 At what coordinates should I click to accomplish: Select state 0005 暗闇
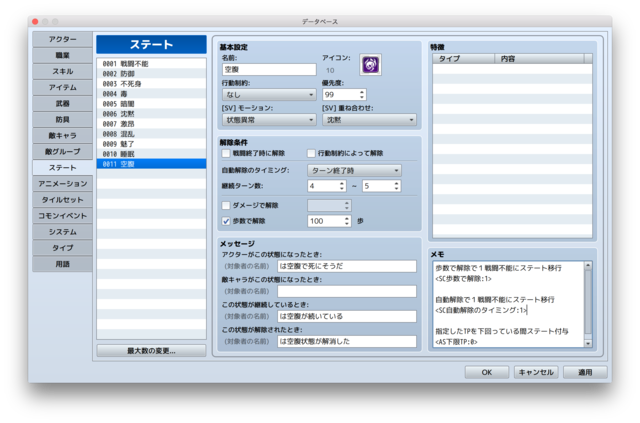[151, 104]
